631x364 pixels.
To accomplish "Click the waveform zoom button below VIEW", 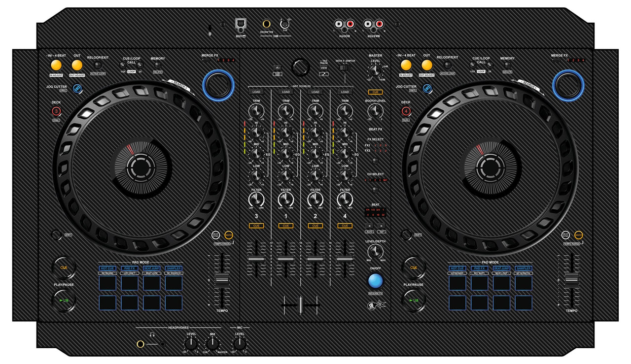I will click(x=323, y=74).
